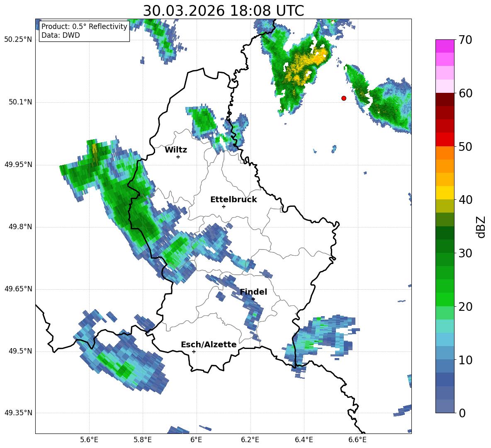Click the Findel city label
Screen dimensions: 491x448
point(253,292)
